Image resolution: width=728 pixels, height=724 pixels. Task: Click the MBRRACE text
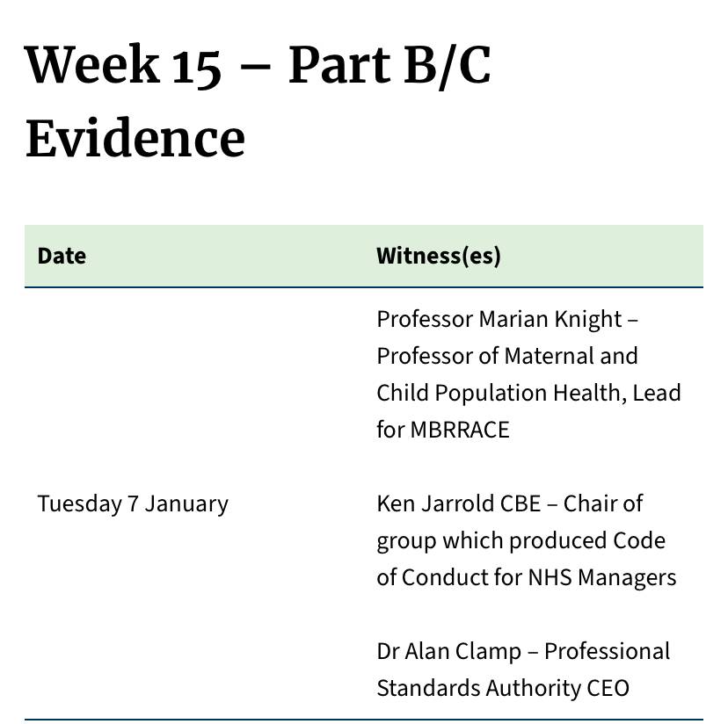coord(460,430)
